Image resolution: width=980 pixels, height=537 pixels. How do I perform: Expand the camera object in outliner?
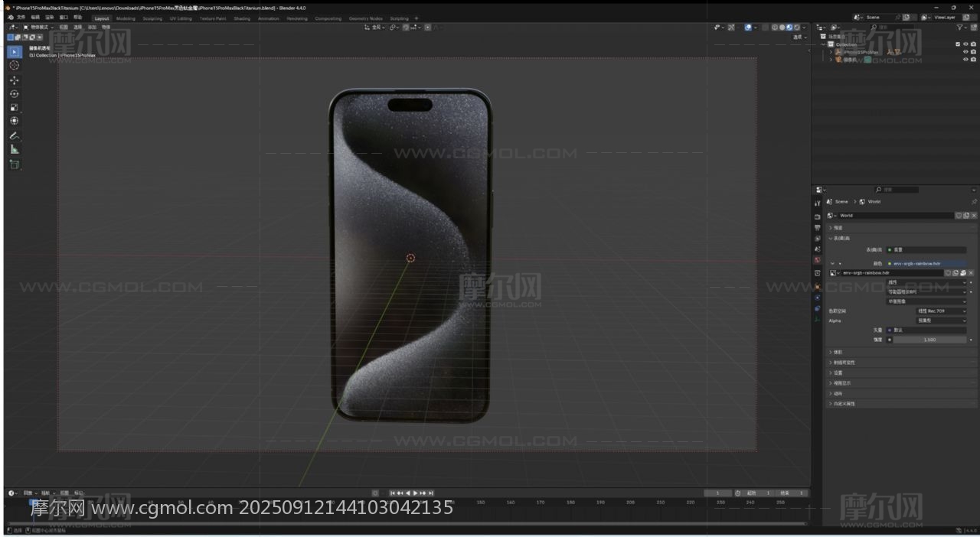pos(831,60)
